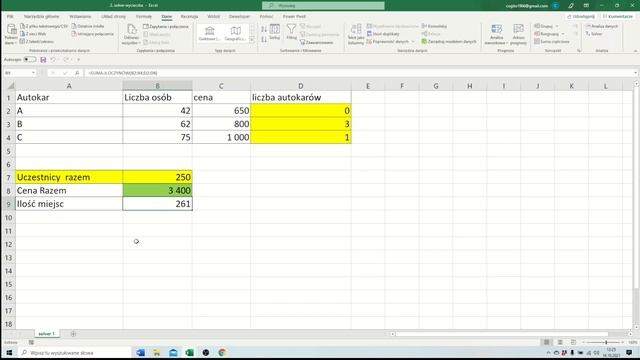The image size is (640, 360).
Task: Save the workbook with the floppy icon
Action: click(x=43, y=60)
